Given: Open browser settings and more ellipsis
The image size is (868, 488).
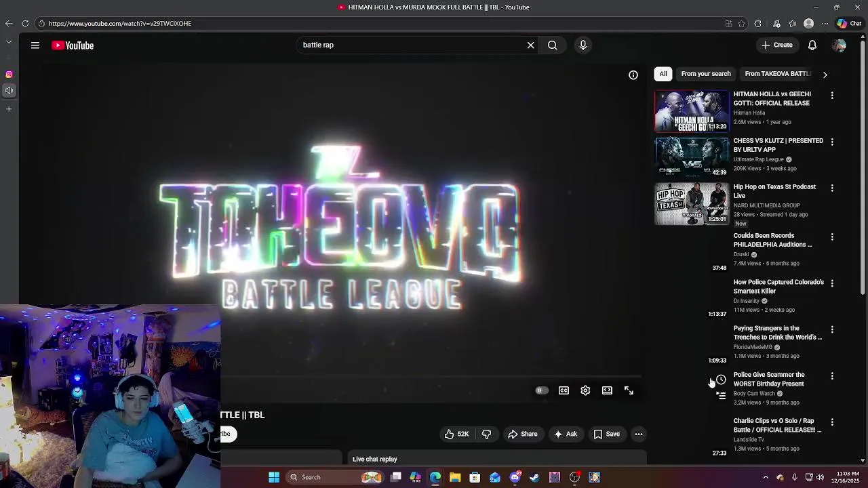Looking at the screenshot, I should [x=825, y=24].
